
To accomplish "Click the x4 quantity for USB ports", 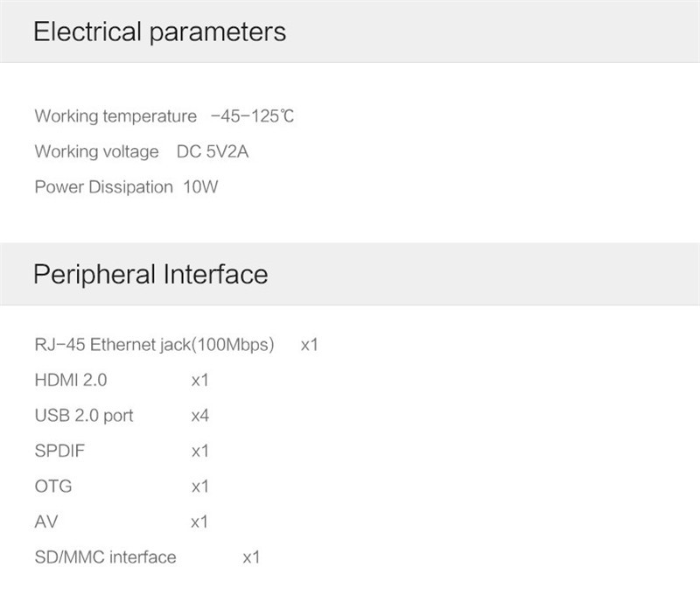I will pyautogui.click(x=199, y=416).
